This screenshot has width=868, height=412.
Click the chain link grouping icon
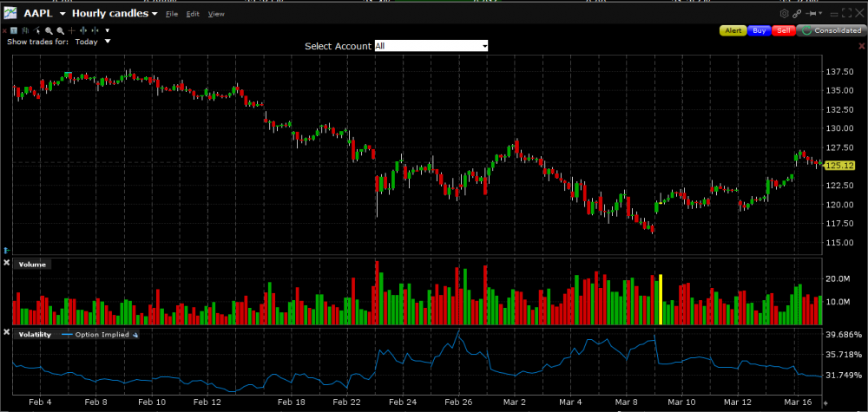[797, 14]
